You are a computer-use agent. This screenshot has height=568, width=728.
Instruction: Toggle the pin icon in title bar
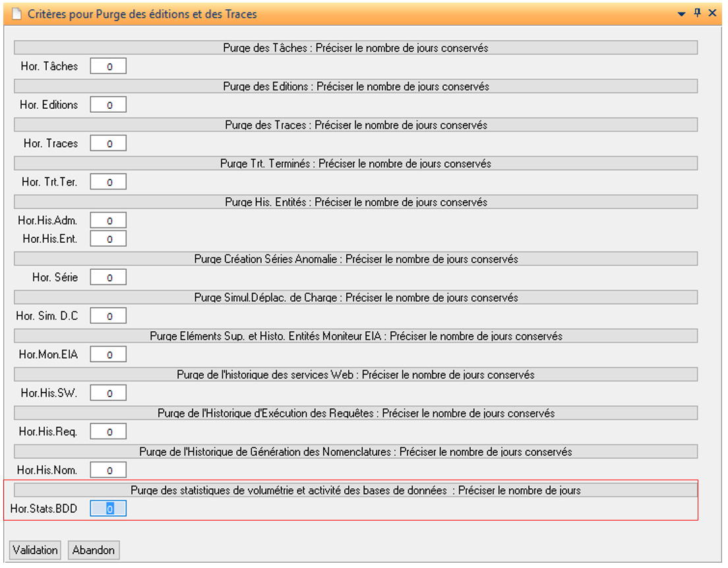[x=697, y=13]
